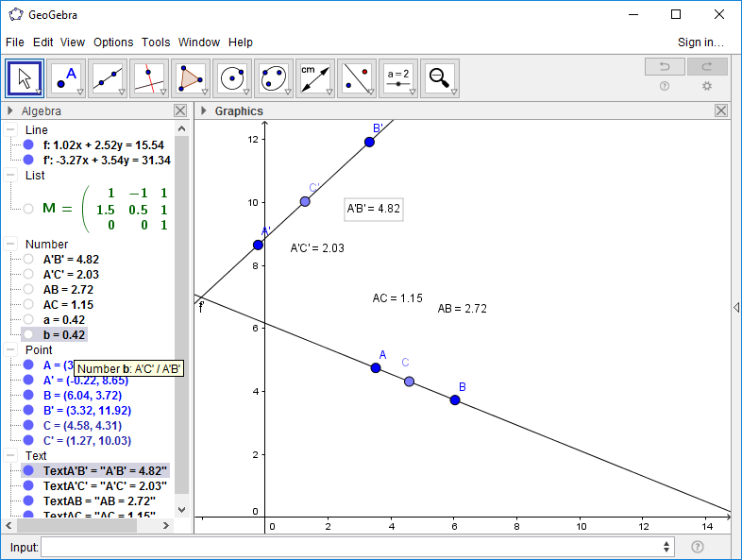Viewport: 742px width, 560px height.
Task: Select the Circle with Center tool
Action: pos(232,78)
